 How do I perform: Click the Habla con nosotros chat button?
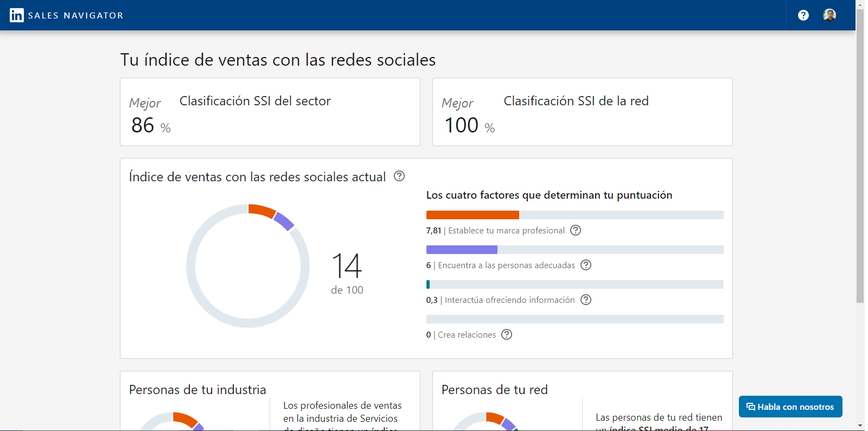pyautogui.click(x=790, y=407)
